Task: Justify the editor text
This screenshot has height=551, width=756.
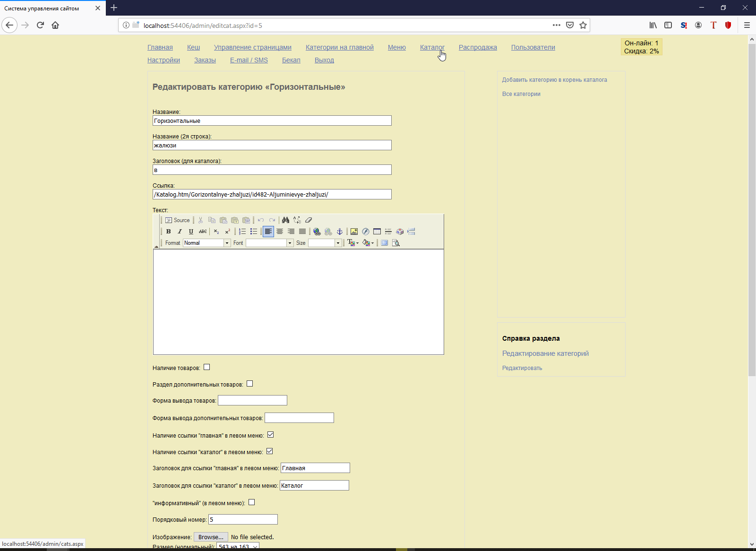Action: coord(302,232)
